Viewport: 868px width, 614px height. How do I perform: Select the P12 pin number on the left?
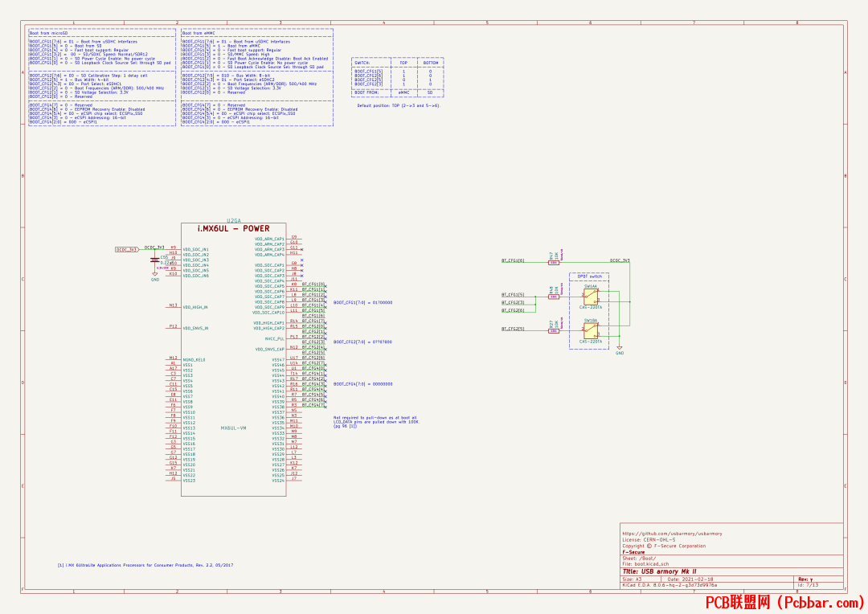pos(174,326)
